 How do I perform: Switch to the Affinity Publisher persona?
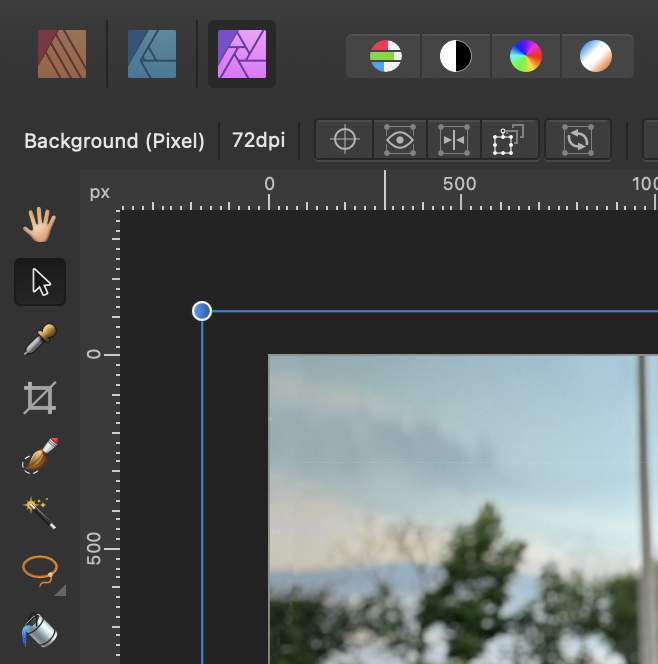tap(62, 54)
